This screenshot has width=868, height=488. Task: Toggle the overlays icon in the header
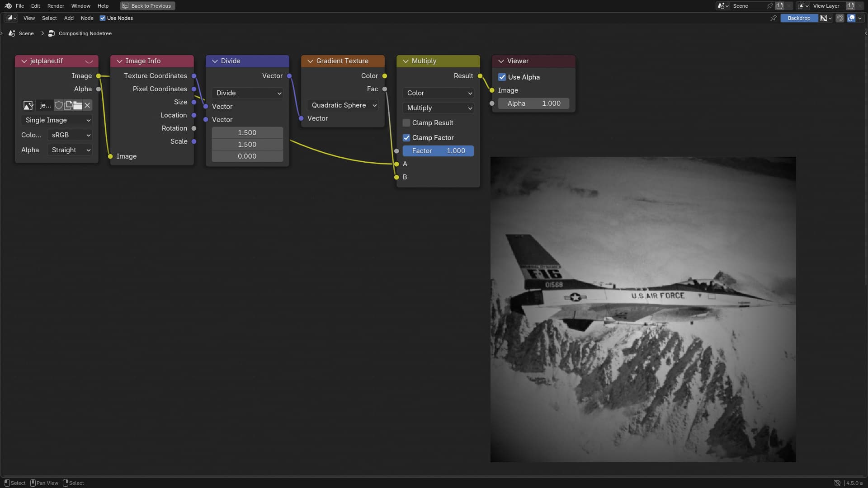[x=851, y=18]
